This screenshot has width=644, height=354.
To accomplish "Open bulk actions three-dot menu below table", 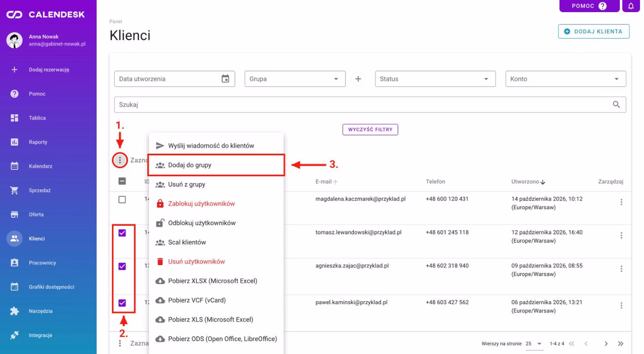I will [x=120, y=344].
